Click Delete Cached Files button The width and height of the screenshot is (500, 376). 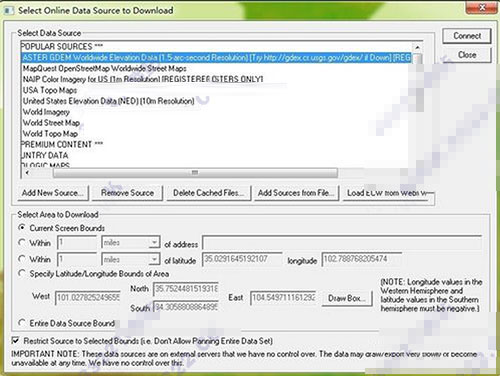208,193
